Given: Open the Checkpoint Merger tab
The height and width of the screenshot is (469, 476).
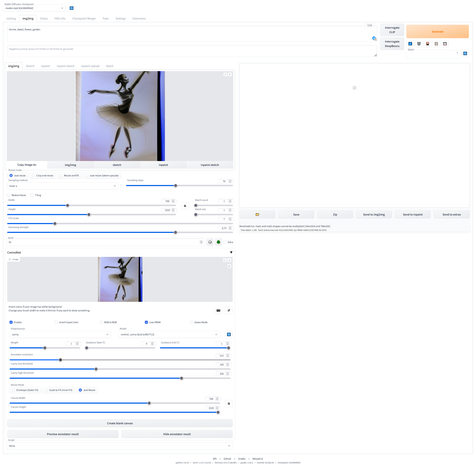Looking at the screenshot, I should [x=84, y=19].
